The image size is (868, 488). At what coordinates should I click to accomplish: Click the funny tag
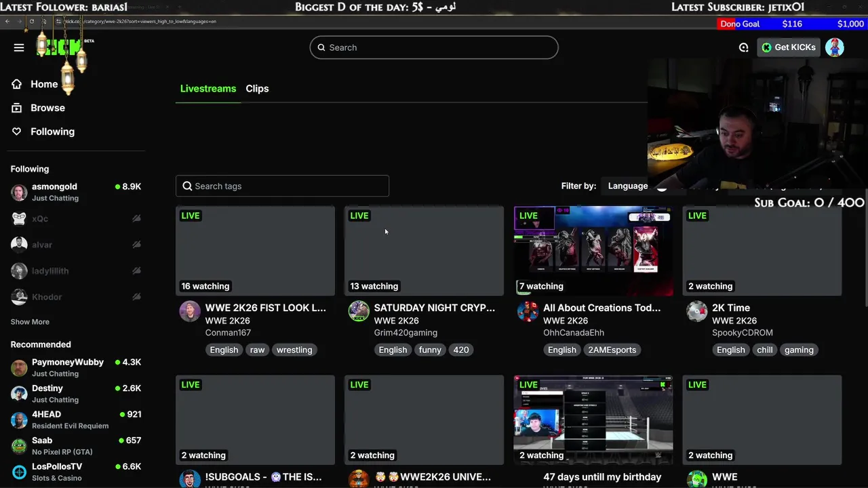[430, 350]
